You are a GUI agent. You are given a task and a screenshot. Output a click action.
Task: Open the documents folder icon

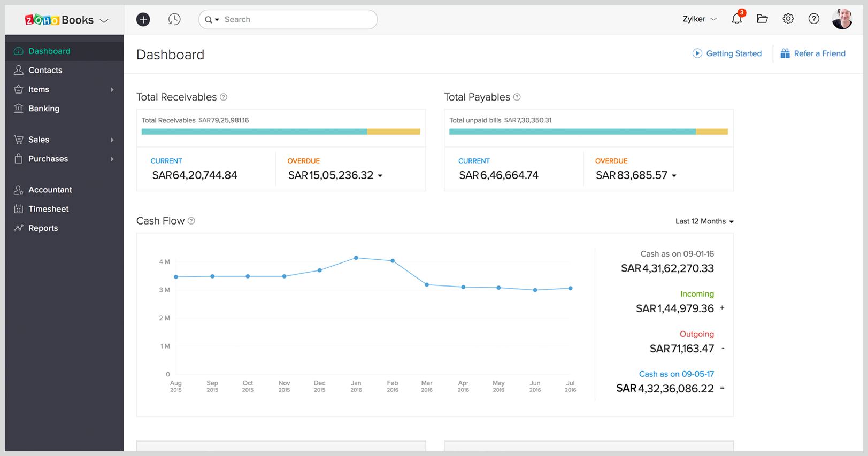pyautogui.click(x=762, y=19)
